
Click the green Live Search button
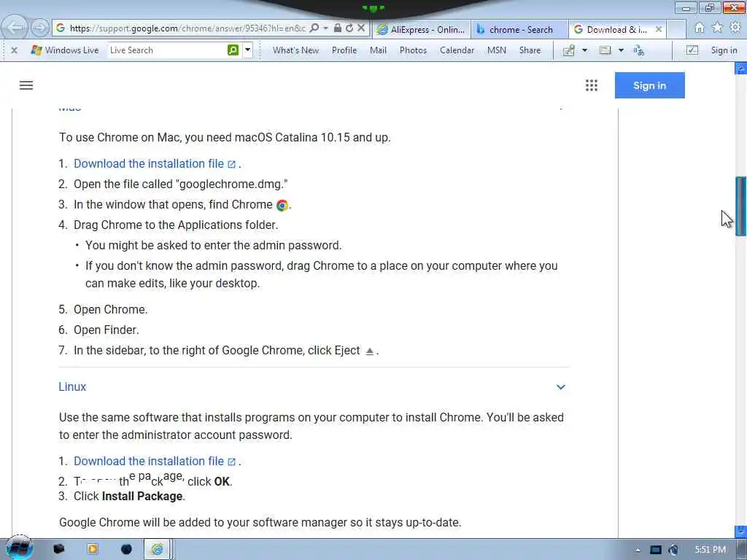coord(233,50)
